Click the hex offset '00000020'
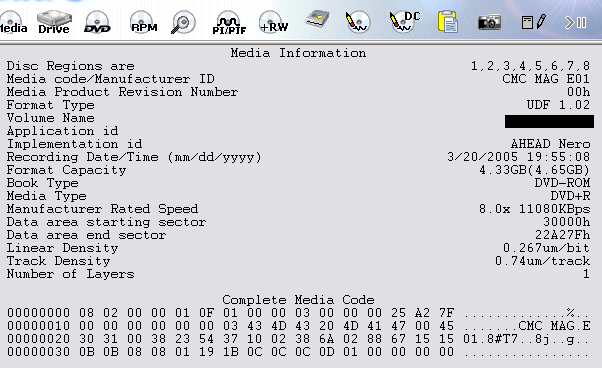 pos(38,339)
